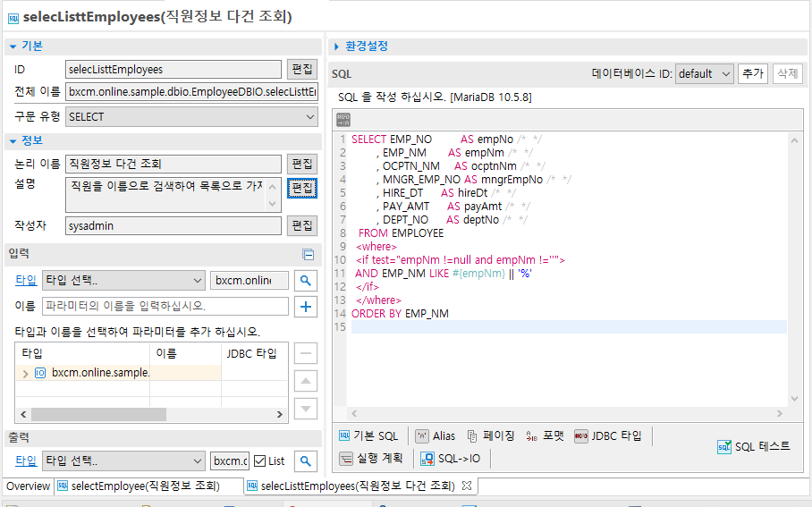The width and height of the screenshot is (812, 507).
Task: Click the plus icon to add parameter
Action: click(306, 307)
